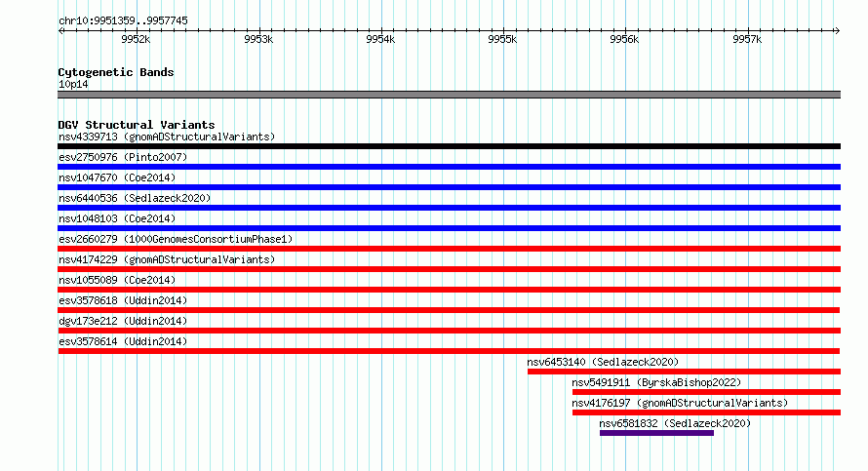Click the gray 10p14 cytogenetic band bar
Image resolution: width=868 pixels, height=471 pixels.
(x=449, y=95)
